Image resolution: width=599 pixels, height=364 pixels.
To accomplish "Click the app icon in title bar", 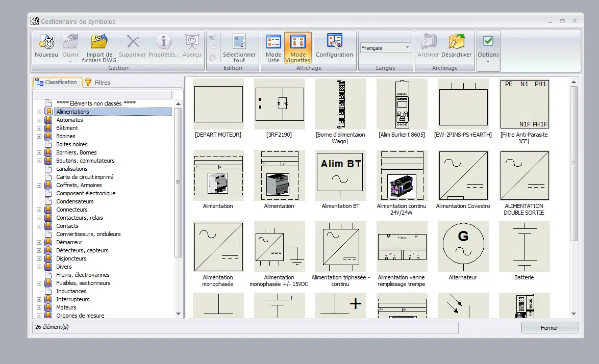I will (35, 21).
